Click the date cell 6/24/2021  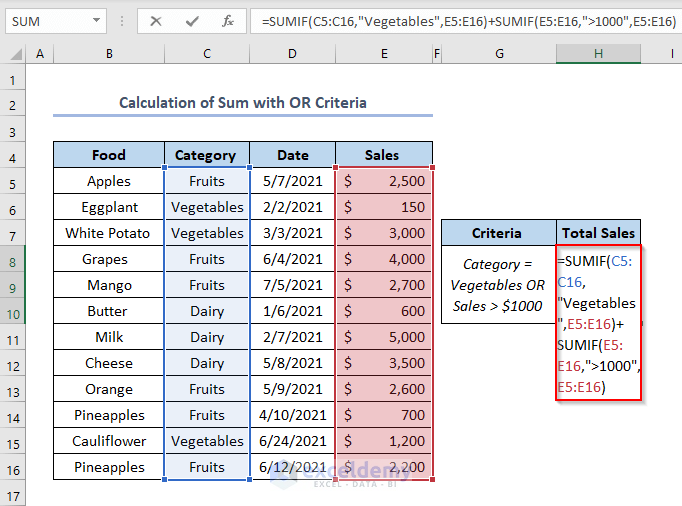click(x=293, y=441)
